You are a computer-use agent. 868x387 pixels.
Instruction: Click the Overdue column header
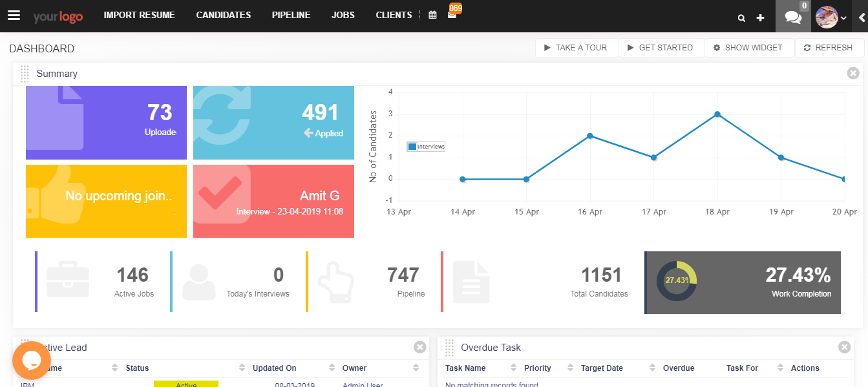coord(679,368)
